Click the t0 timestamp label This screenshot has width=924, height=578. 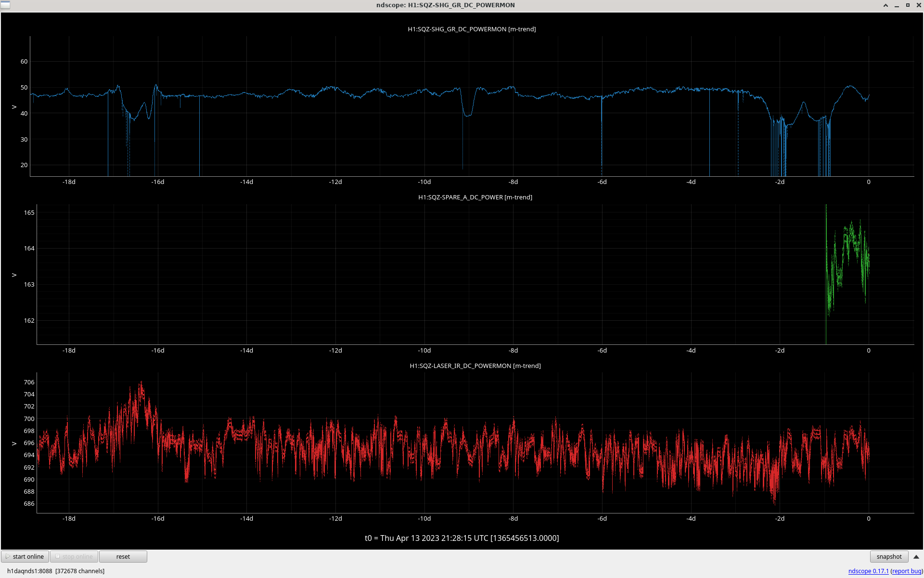[x=462, y=538]
